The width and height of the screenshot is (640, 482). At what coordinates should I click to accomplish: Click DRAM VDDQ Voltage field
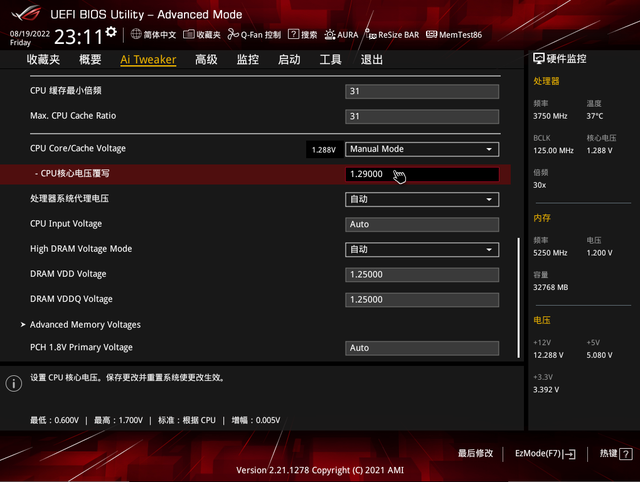tap(422, 300)
